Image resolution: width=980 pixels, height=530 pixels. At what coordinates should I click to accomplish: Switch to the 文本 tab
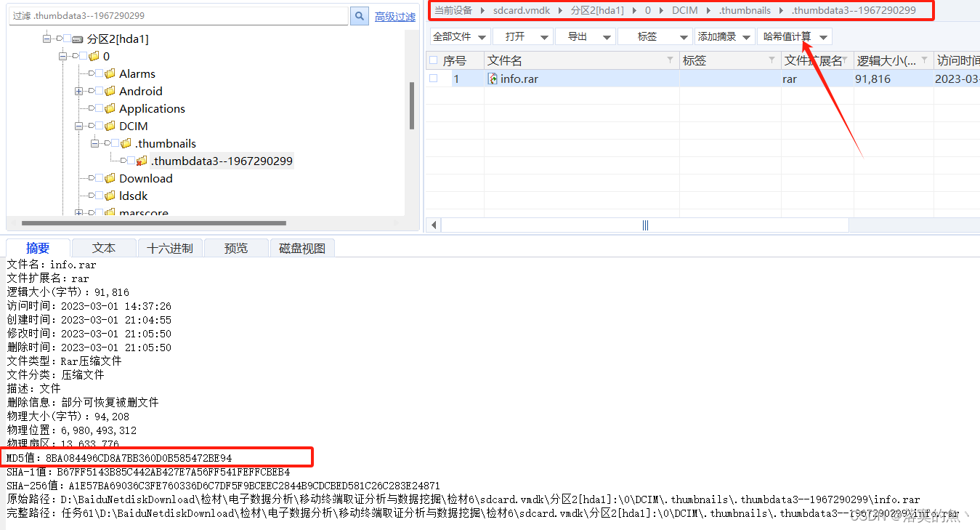tap(104, 248)
